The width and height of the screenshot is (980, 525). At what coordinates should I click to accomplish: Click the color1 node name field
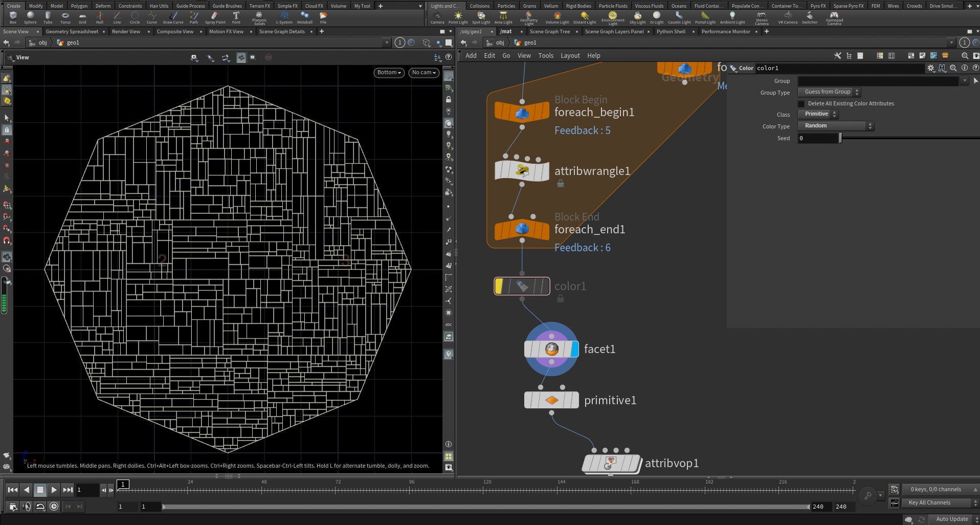[x=839, y=68]
